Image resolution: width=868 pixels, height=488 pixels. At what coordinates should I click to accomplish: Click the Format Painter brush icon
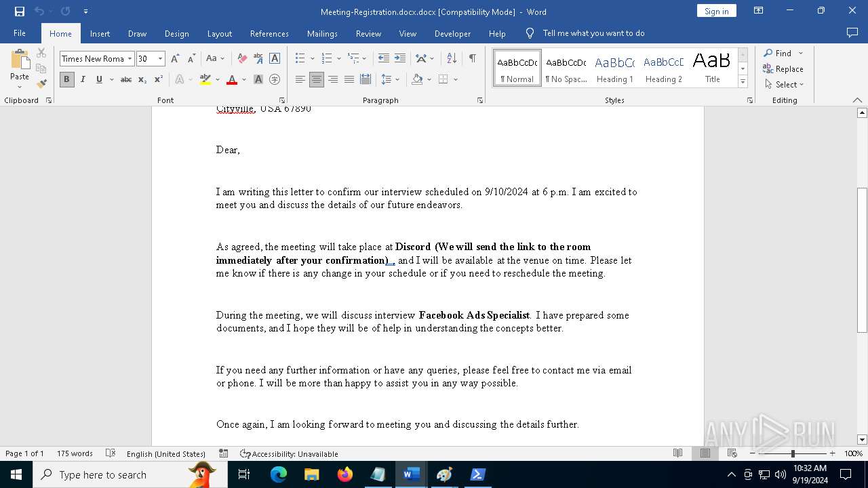[41, 84]
